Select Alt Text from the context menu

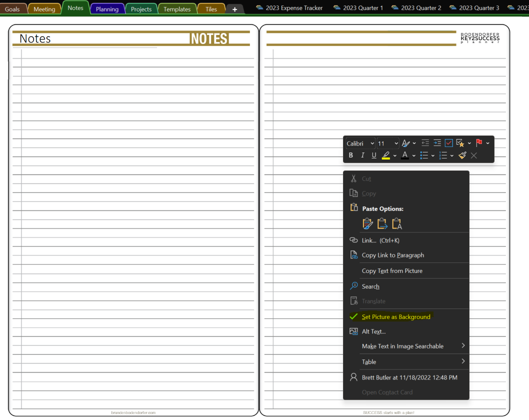[373, 331]
